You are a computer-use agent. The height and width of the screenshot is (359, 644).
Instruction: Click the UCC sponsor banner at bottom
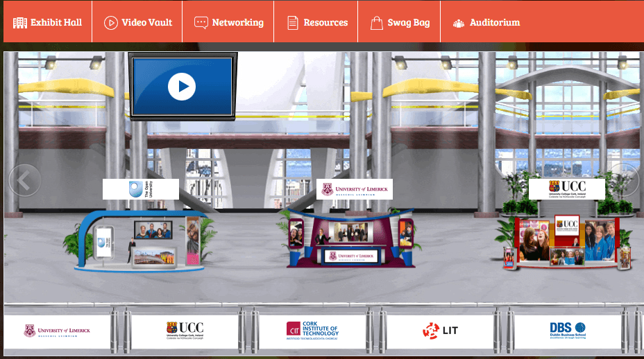(185, 331)
